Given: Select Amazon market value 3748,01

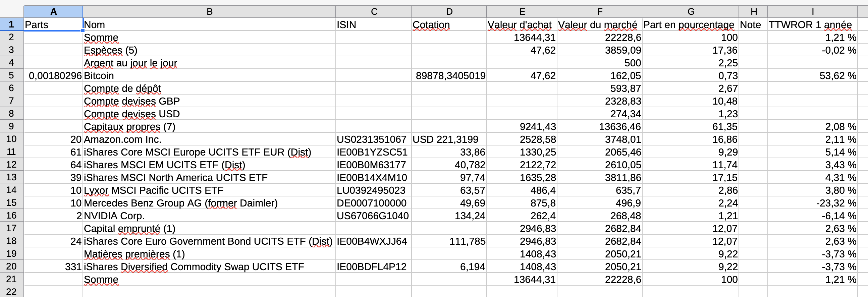Looking at the screenshot, I should (600, 139).
